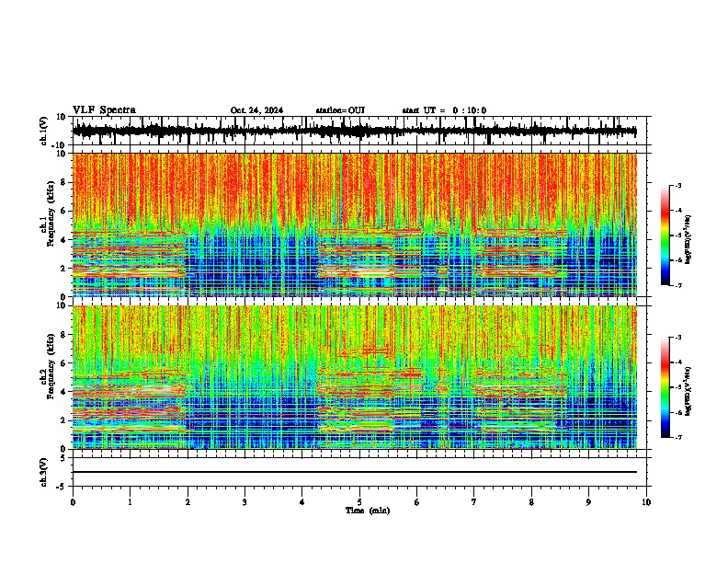Click time axis tick label 6
This screenshot has width=728, height=563.
click(416, 502)
